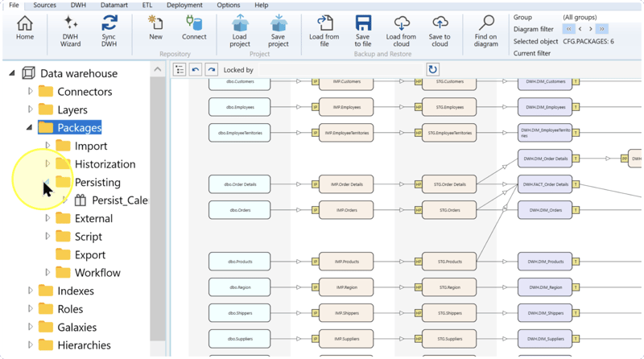This screenshot has height=359, width=644.
Task: Click the T badge of DWH.FACT_Order Details
Action: point(576,184)
